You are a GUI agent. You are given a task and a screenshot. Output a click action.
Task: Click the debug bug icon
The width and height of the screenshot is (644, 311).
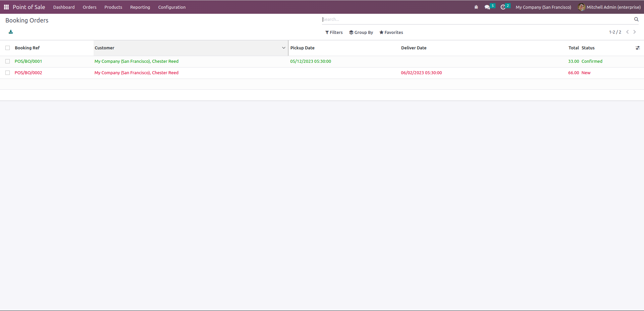pos(476,7)
